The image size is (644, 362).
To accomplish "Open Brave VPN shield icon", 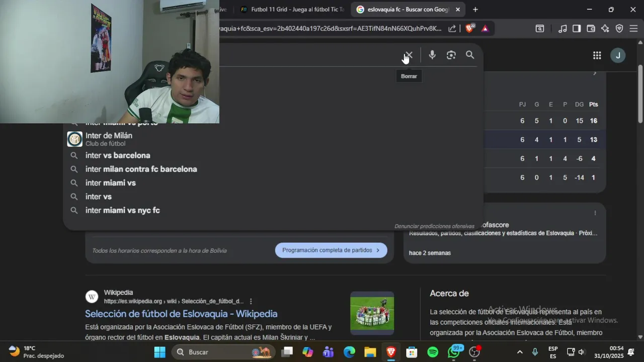I will pyautogui.click(x=619, y=29).
